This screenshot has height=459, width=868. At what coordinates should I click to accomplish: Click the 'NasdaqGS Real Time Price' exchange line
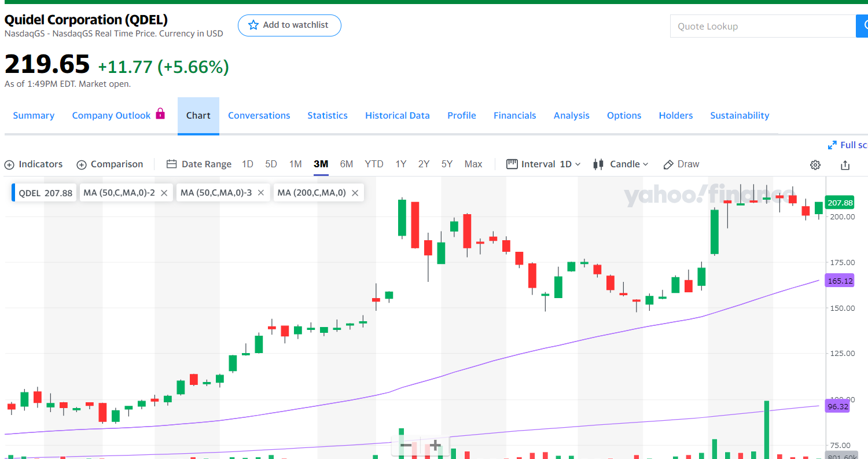(114, 34)
